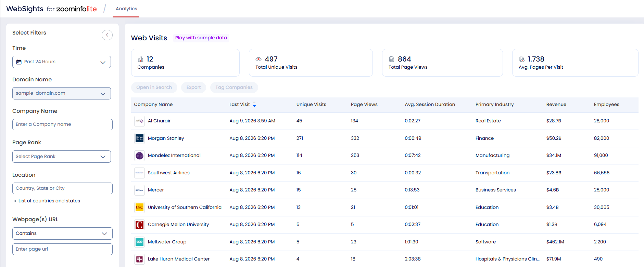Screen dimensions: 644x267
Task: Click the Meltwater Group logo
Action: [x=139, y=242]
